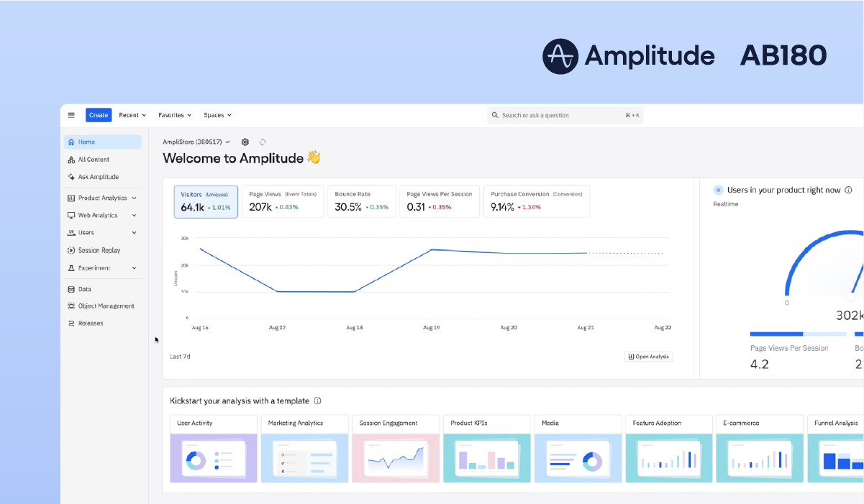The height and width of the screenshot is (504, 864).
Task: Click the Experiment flask icon
Action: 71,268
